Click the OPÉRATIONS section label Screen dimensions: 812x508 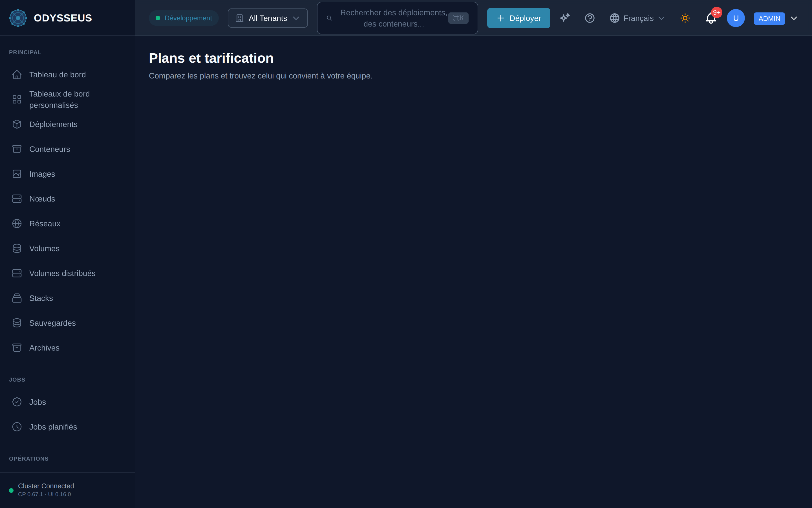pos(29,459)
